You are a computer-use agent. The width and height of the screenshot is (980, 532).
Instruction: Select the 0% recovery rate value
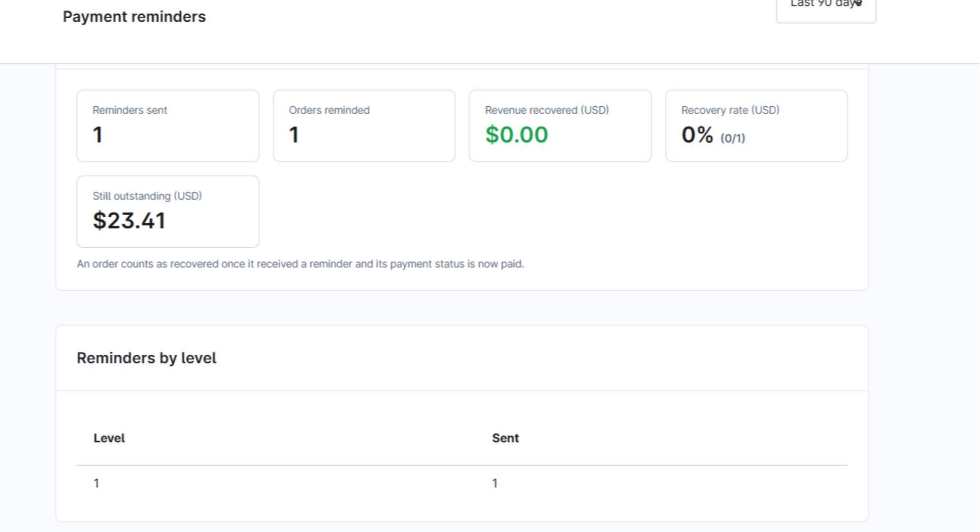pyautogui.click(x=697, y=135)
